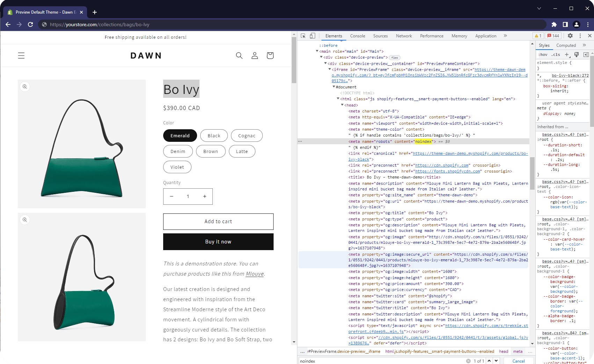594x364 pixels.
Task: Switch to the Computed styles tab
Action: [566, 45]
